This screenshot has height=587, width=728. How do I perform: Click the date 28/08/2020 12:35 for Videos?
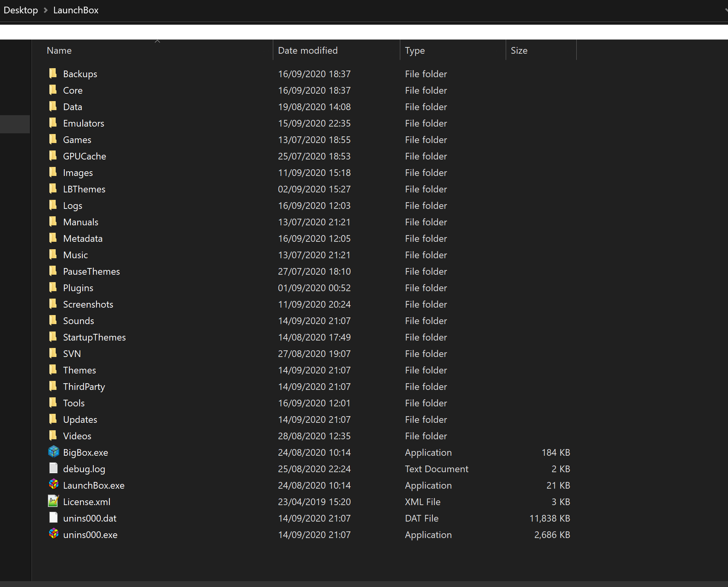tap(314, 436)
